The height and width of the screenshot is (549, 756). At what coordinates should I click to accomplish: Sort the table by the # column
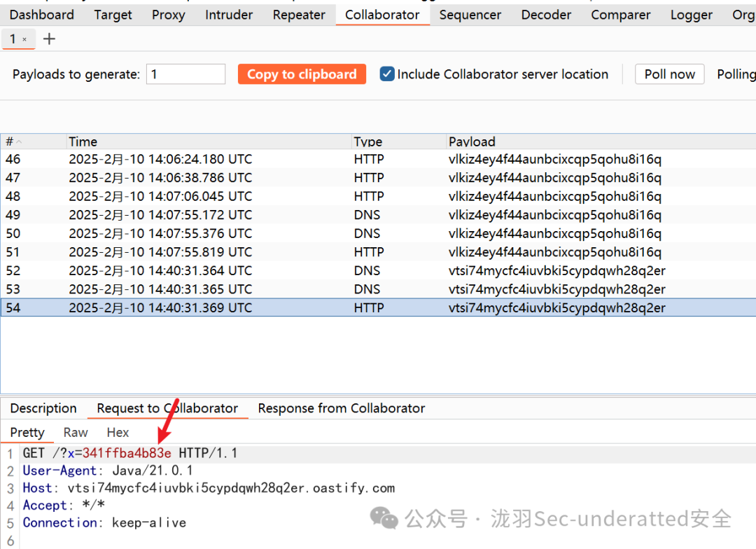33,141
